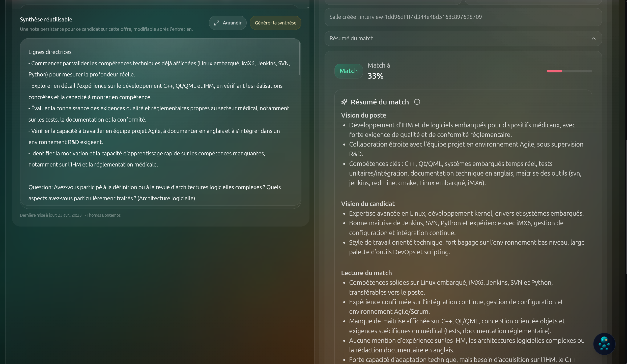Click the Vision du poste heading
This screenshot has height=364, width=627.
tap(363, 115)
